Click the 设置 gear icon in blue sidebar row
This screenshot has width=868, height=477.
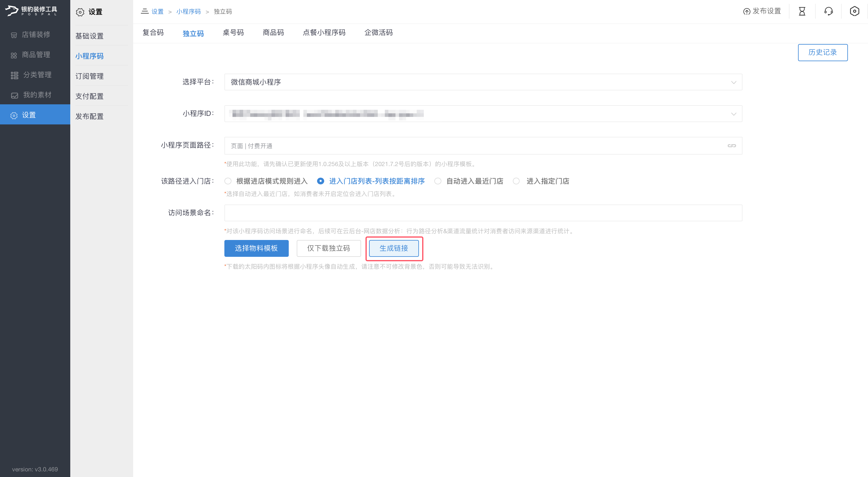point(14,115)
